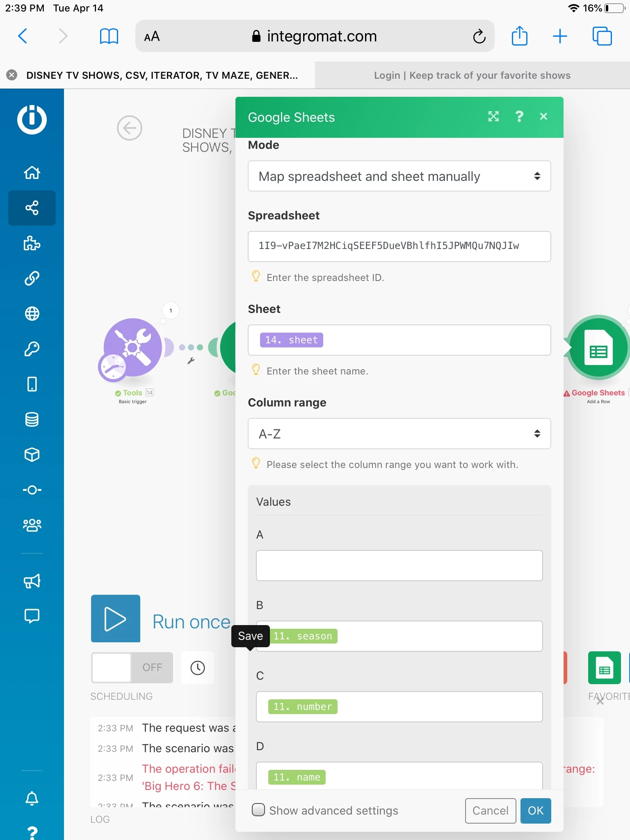
Task: Click the wrench icon between modules
Action: coord(191,361)
